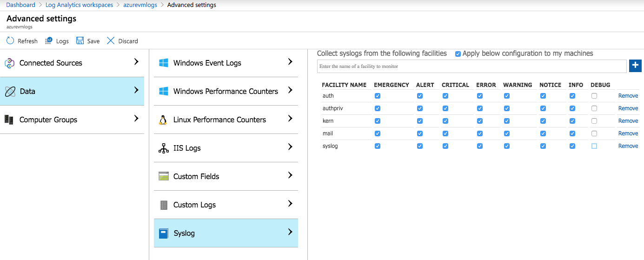Remove the mail facility
Screen dimensions: 644x260
coord(628,133)
